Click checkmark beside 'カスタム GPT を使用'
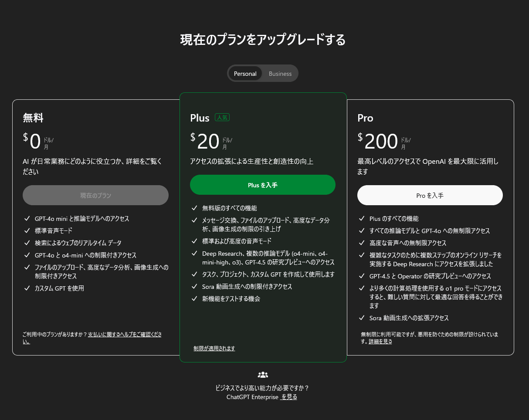The width and height of the screenshot is (529, 420). tap(27, 288)
